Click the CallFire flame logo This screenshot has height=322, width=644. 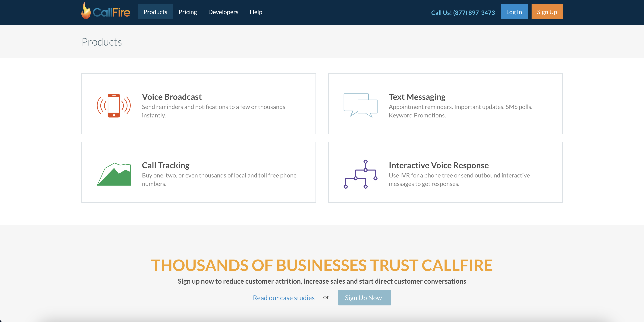coord(106,11)
